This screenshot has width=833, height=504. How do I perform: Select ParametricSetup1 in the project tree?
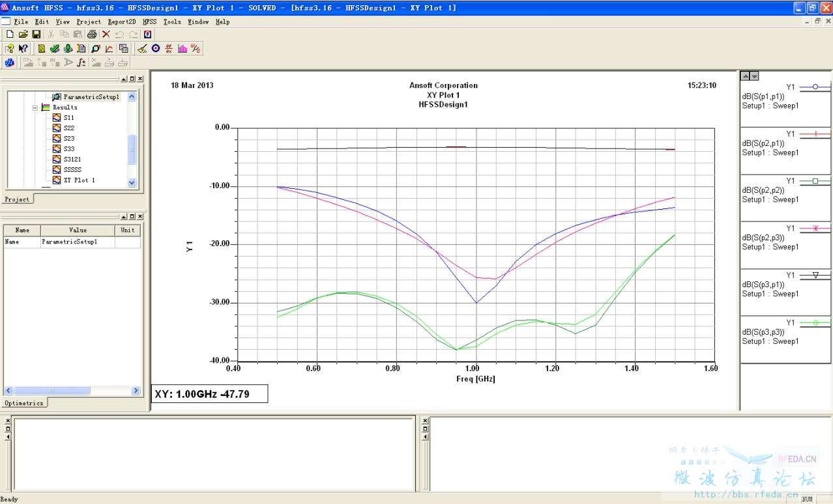click(91, 97)
